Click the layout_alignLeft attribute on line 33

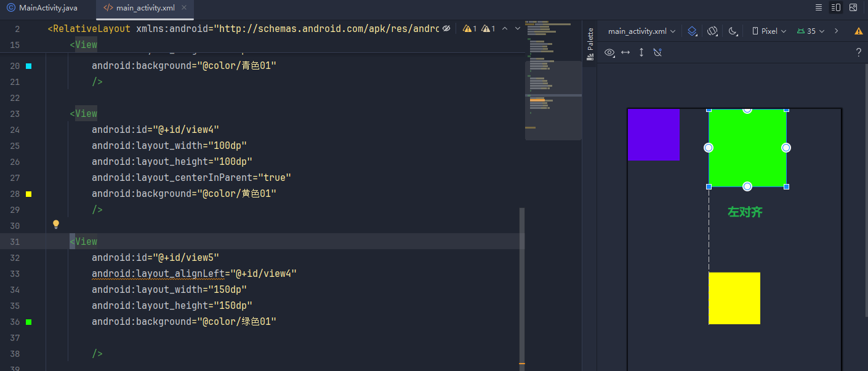194,274
